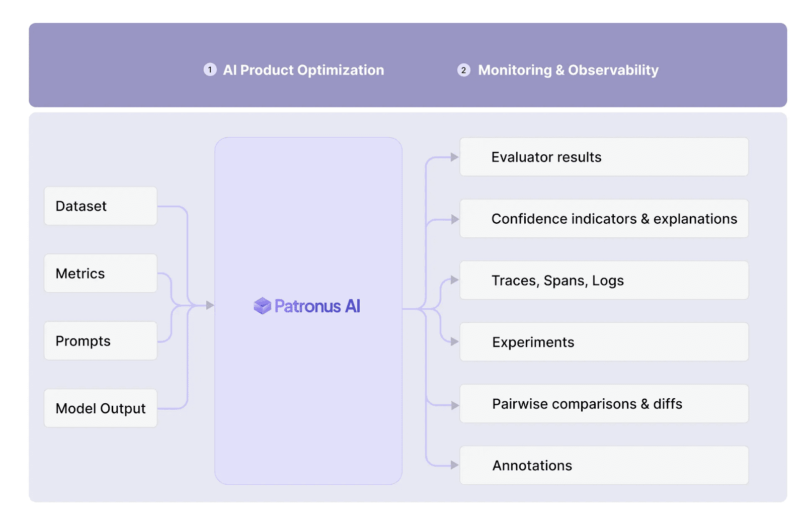Click the Prompts input box

tap(101, 340)
